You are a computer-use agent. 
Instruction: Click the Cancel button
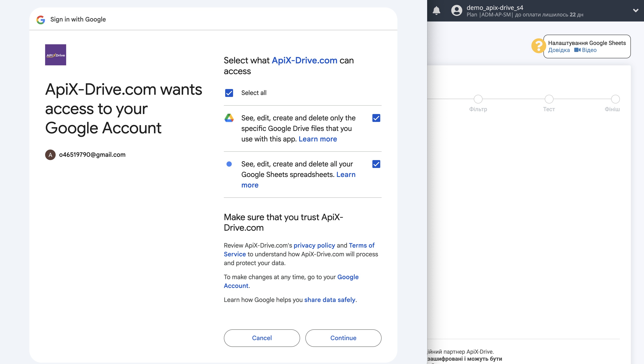pos(262,338)
